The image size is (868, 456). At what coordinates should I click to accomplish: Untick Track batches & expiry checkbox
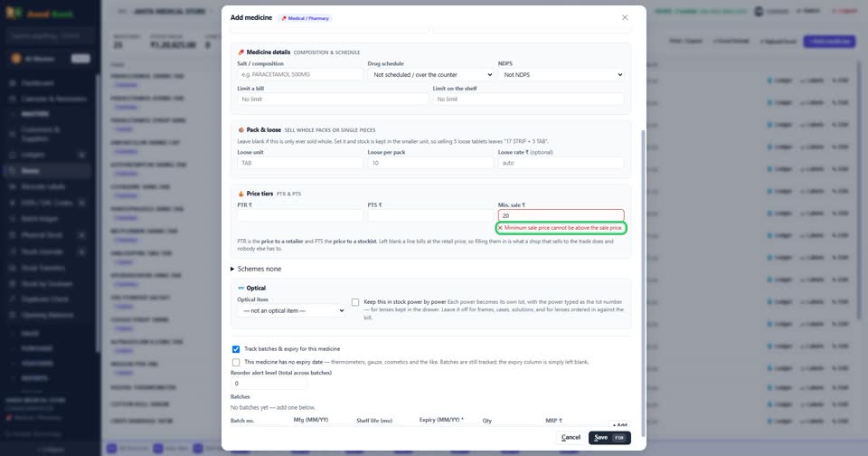[x=236, y=349]
